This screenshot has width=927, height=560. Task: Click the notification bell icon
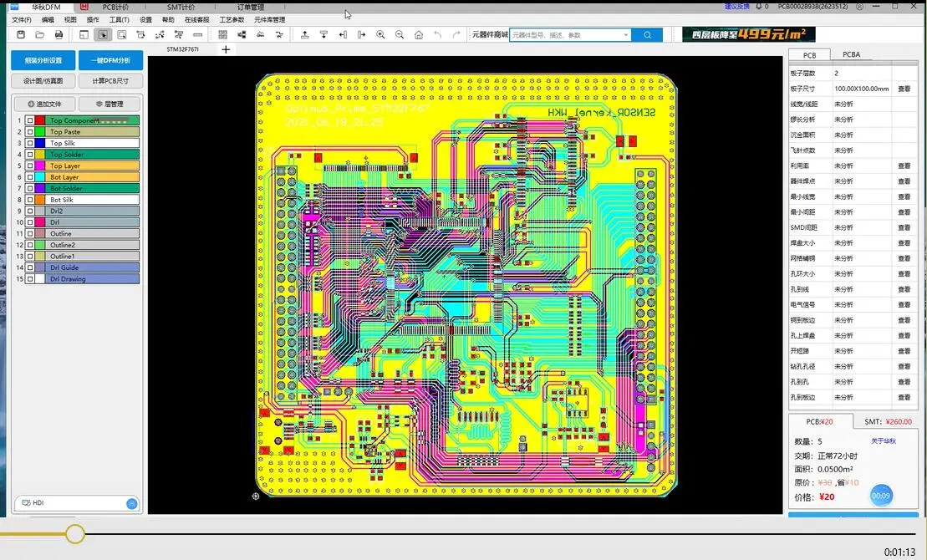758,7
